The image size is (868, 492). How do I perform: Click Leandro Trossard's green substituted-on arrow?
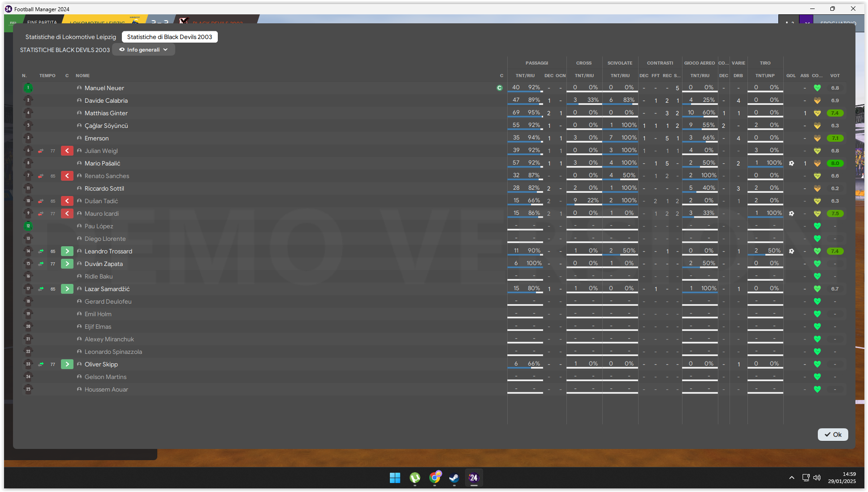click(x=67, y=251)
